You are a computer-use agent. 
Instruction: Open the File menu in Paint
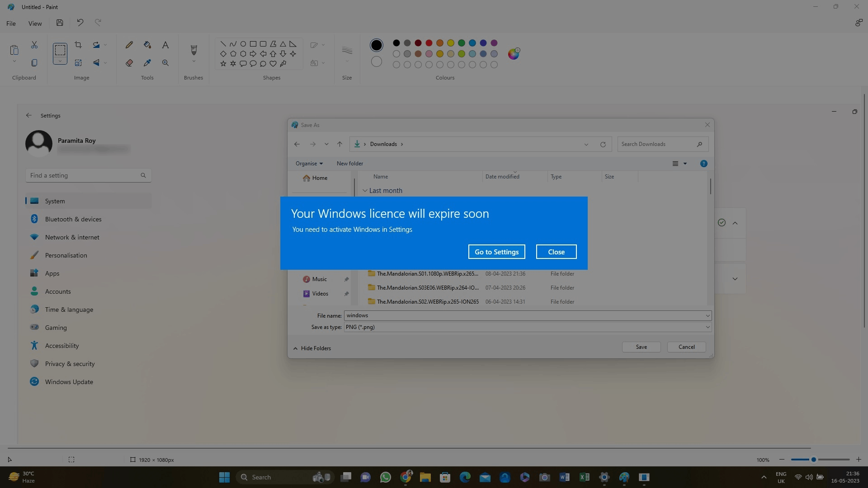point(11,23)
